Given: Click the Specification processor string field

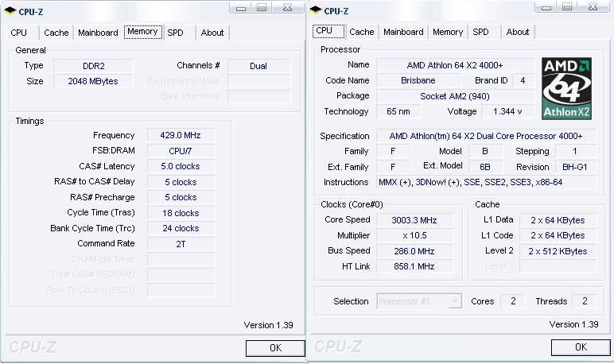Looking at the screenshot, I should (x=486, y=136).
